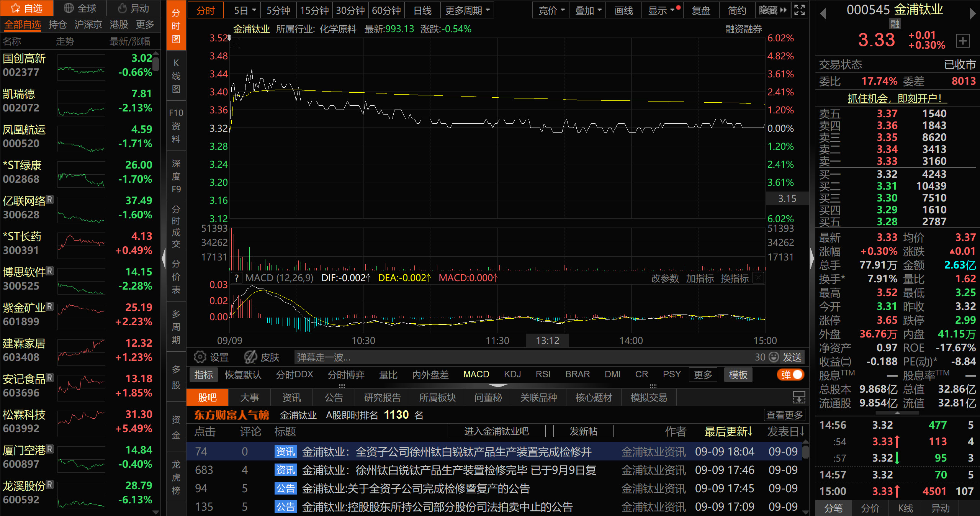Click 画线 drawing tool
The image size is (980, 516).
click(623, 10)
